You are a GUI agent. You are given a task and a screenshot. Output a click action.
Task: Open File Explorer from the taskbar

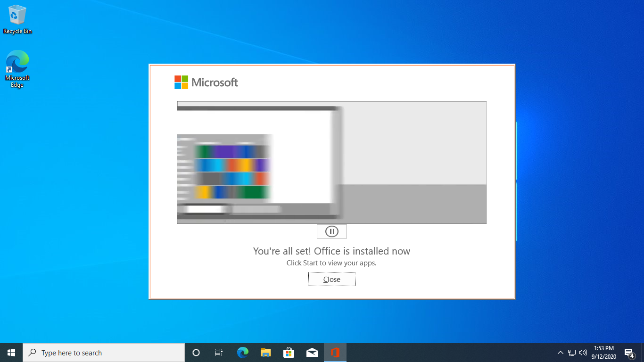tap(265, 353)
